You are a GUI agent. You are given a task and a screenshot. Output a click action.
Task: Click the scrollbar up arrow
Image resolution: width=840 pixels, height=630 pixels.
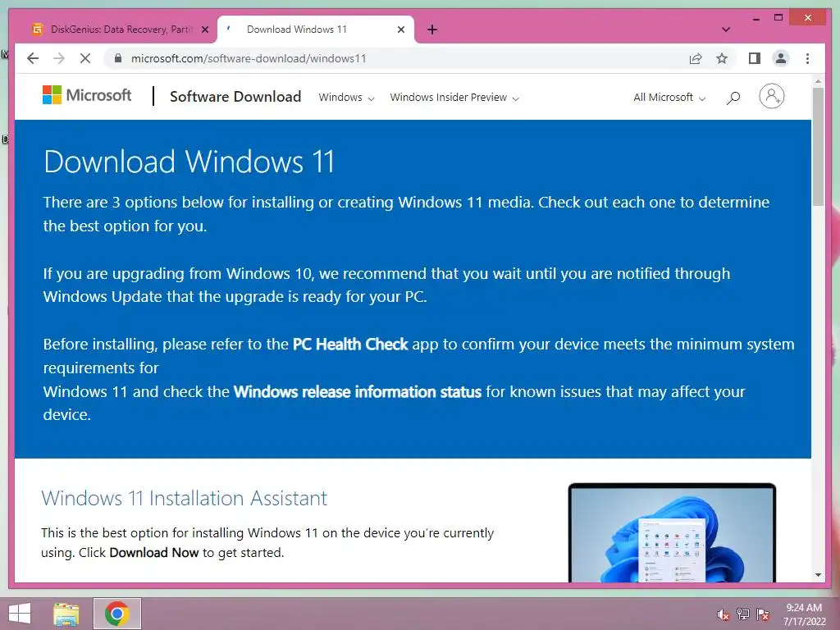(x=818, y=81)
